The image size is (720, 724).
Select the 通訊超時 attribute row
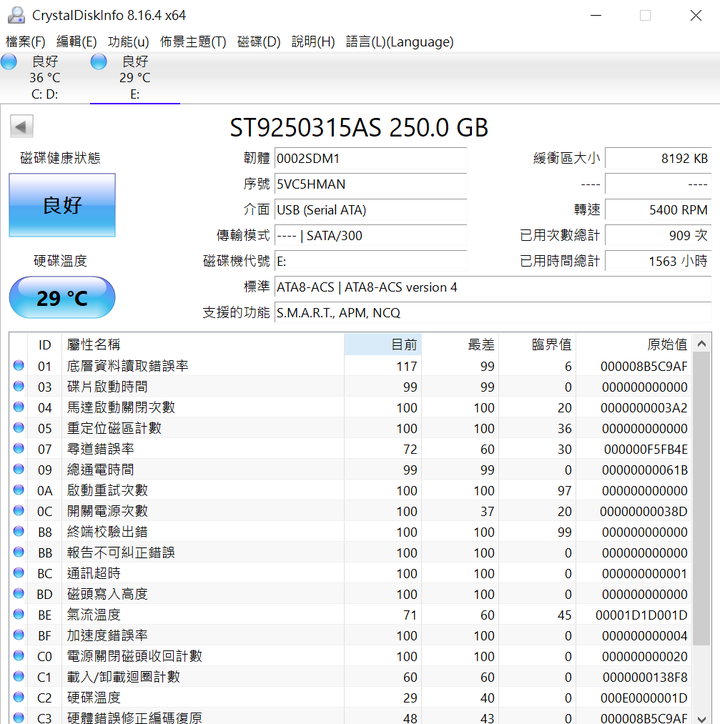tap(351, 573)
